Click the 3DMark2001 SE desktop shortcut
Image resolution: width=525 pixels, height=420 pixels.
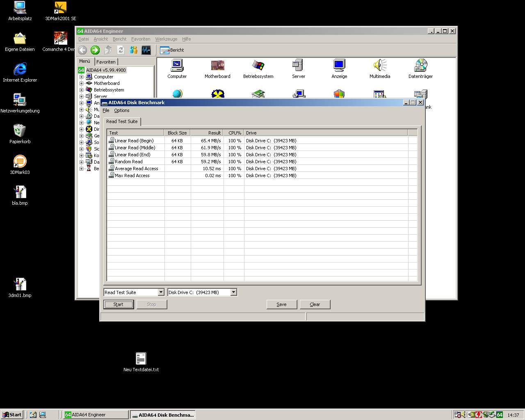pos(60,11)
